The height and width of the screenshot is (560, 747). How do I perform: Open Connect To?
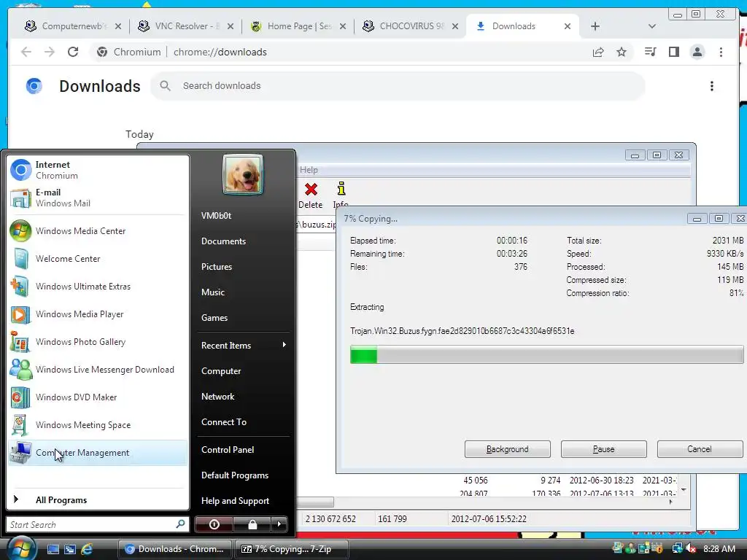point(243,422)
